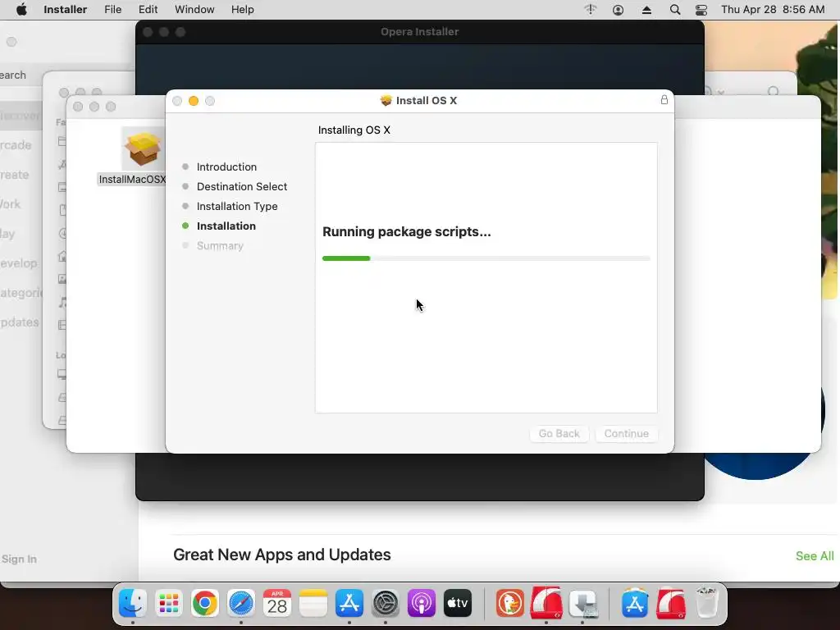The height and width of the screenshot is (630, 840).
Task: Select the InstallMacOSX package file icon
Action: (143, 148)
